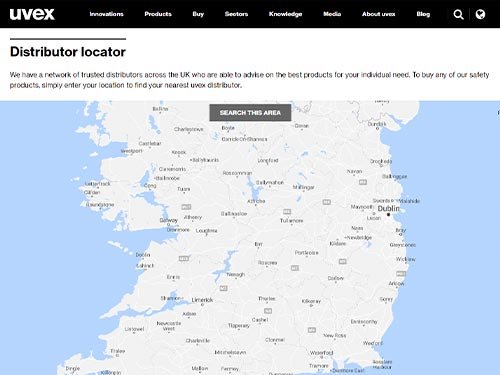This screenshot has height=375, width=500.
Task: Click the Wicklow label on the map
Action: coord(406,259)
